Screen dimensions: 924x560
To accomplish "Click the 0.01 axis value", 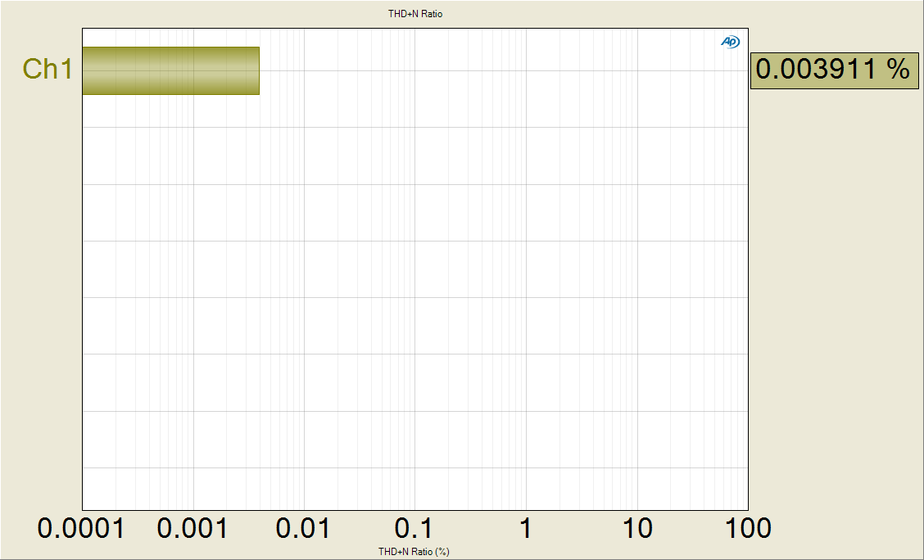I will point(303,528).
